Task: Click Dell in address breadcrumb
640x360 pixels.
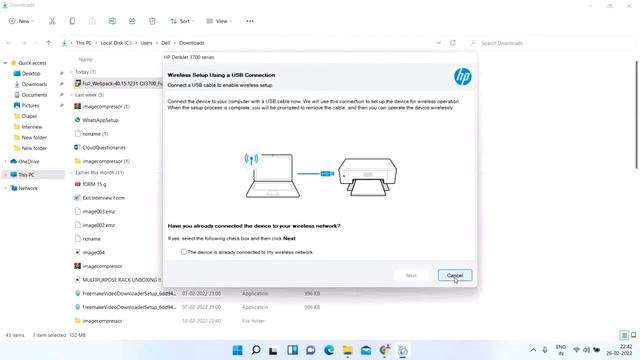Action: tap(165, 42)
